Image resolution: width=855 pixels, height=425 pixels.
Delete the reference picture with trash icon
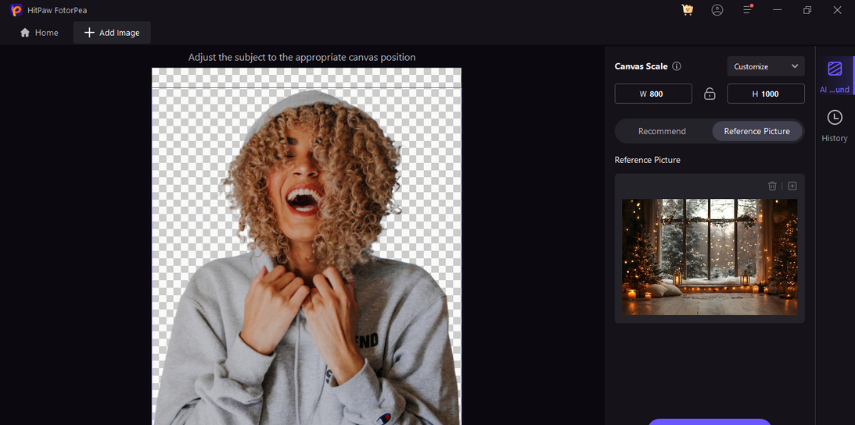(772, 186)
